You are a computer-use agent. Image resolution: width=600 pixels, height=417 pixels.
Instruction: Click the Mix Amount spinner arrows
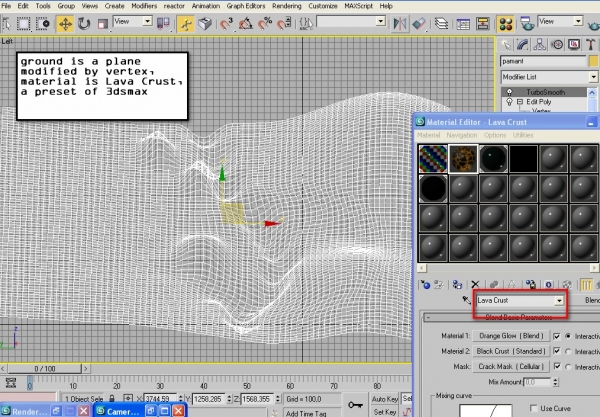click(556, 382)
